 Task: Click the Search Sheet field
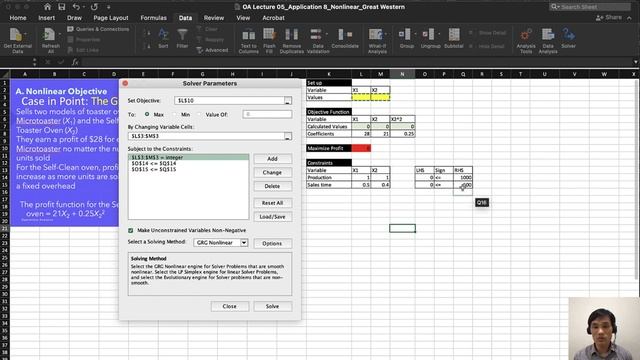(589, 7)
